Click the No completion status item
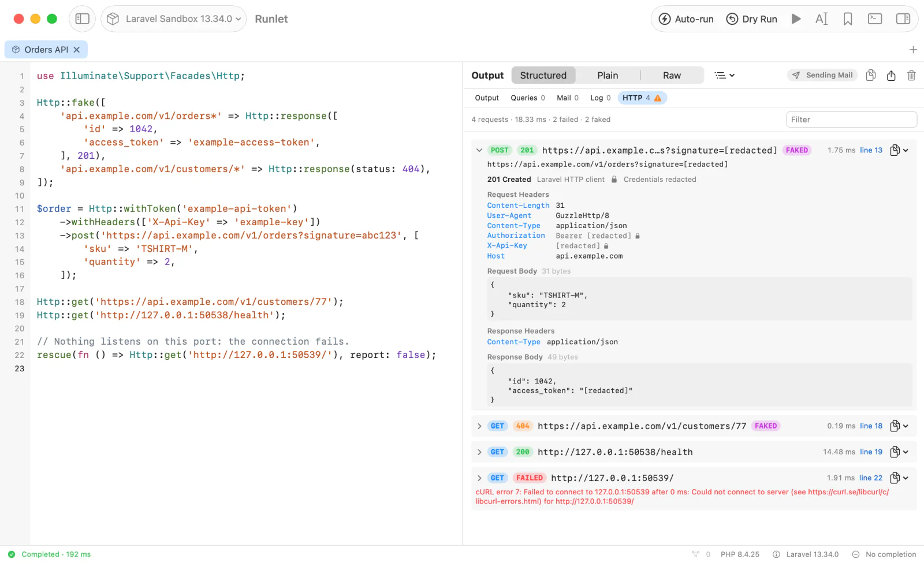This screenshot has width=924, height=563. click(x=884, y=554)
